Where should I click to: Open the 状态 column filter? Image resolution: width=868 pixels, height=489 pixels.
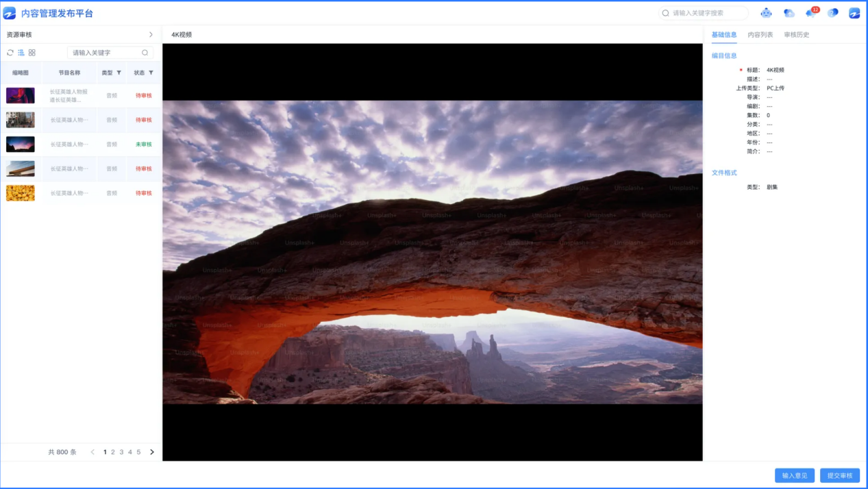tap(151, 73)
